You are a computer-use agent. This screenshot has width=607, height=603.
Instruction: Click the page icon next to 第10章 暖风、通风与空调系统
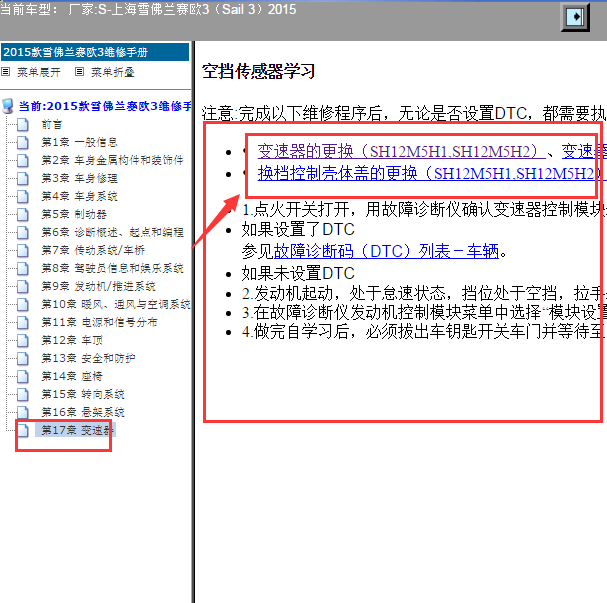pos(23,304)
